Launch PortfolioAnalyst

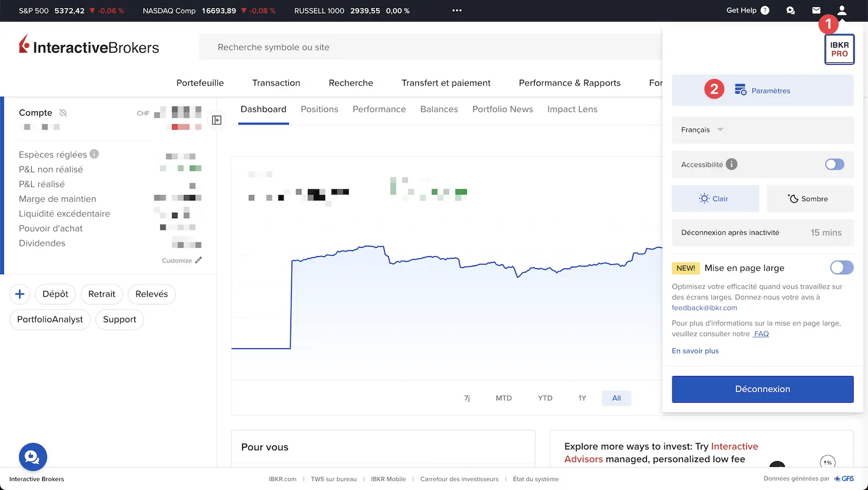pyautogui.click(x=50, y=319)
